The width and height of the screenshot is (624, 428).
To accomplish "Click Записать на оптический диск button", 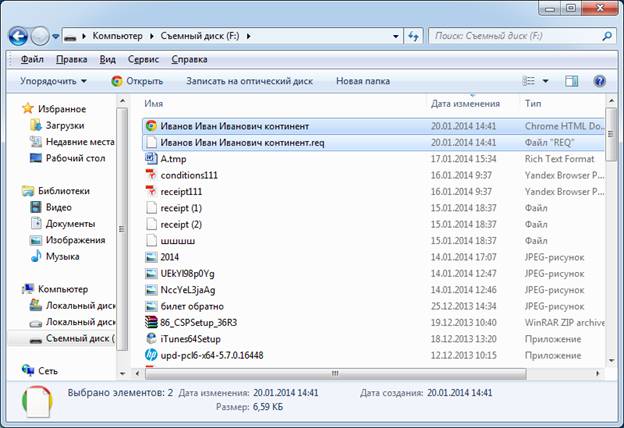I will click(x=249, y=81).
